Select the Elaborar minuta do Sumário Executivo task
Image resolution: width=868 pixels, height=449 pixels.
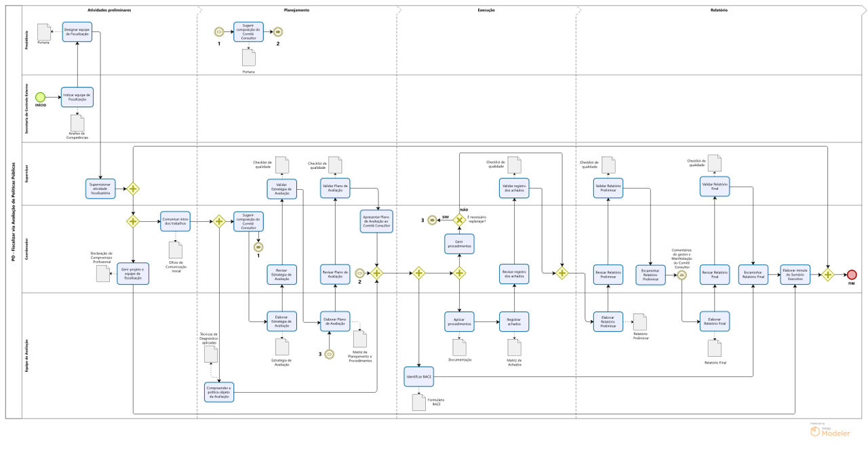pos(794,274)
